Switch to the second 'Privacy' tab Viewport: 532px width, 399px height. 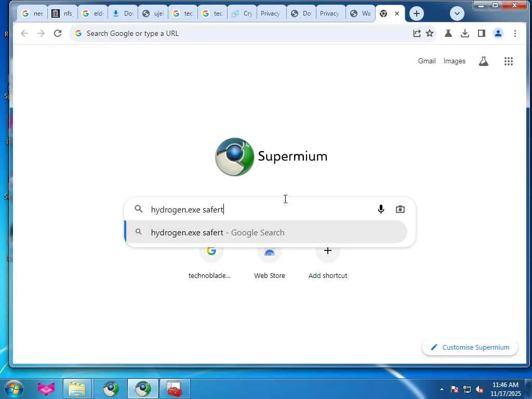click(331, 14)
